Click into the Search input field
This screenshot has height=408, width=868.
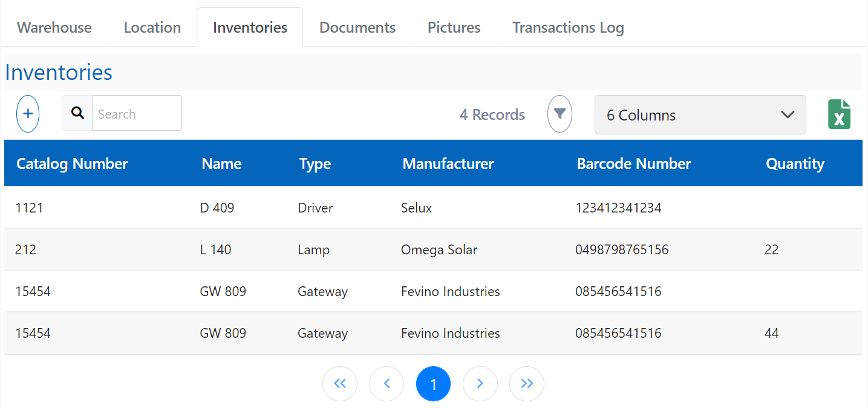coord(137,114)
